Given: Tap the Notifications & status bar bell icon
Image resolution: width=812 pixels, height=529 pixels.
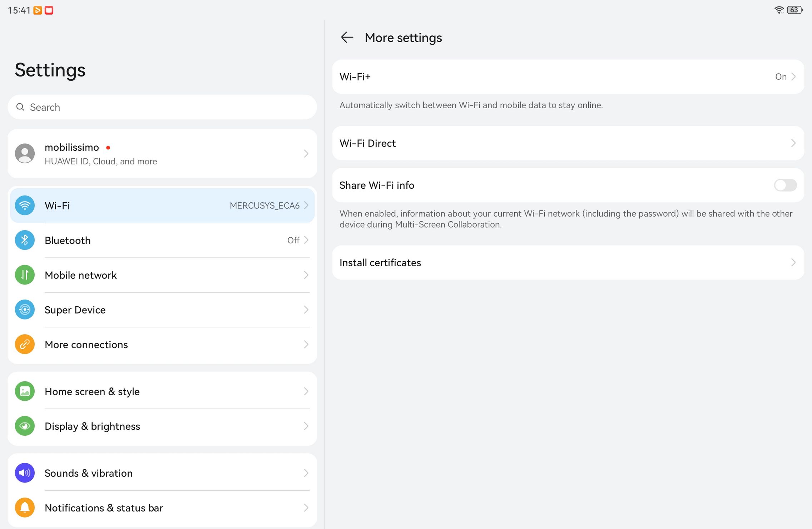Looking at the screenshot, I should (25, 508).
